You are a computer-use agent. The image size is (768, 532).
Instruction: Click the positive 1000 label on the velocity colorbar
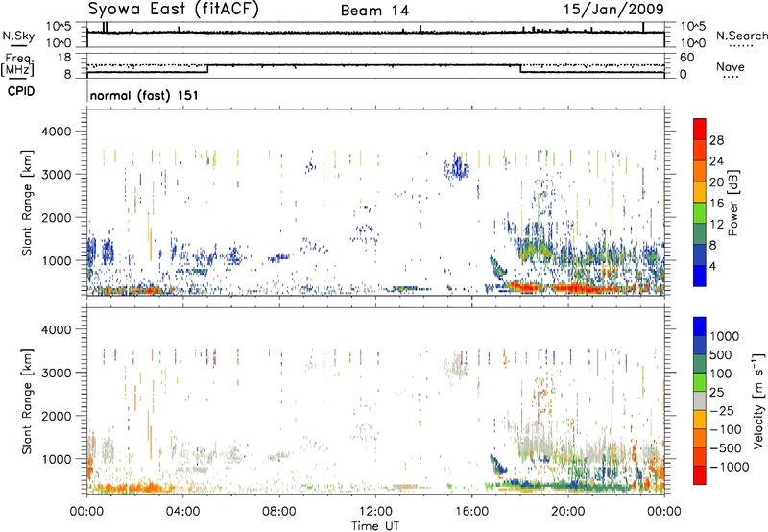(725, 336)
